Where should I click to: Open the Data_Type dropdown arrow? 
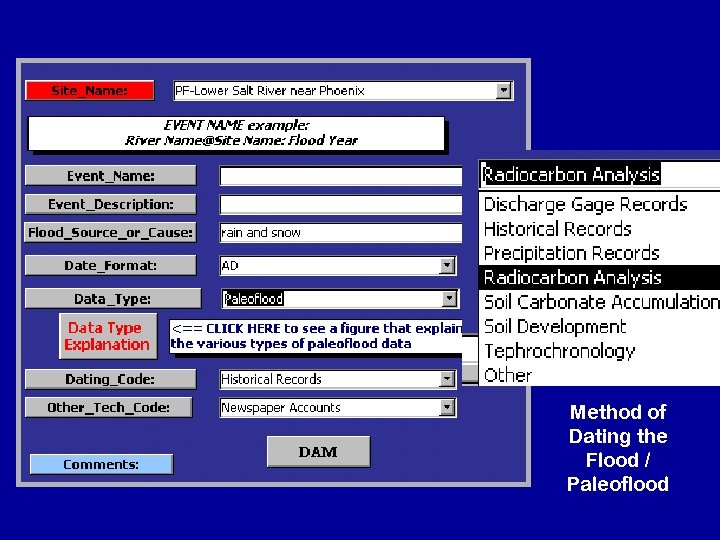pos(450,299)
